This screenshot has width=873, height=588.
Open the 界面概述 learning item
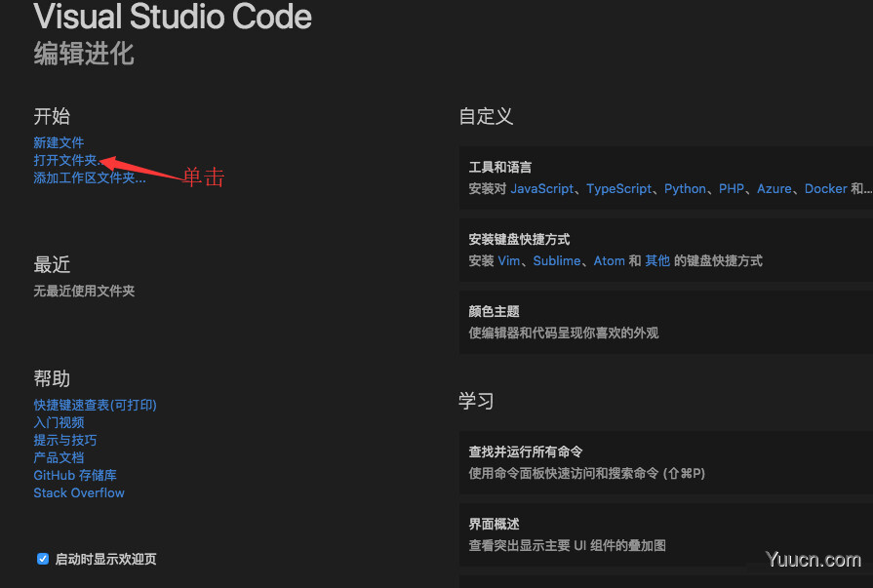[x=665, y=534]
